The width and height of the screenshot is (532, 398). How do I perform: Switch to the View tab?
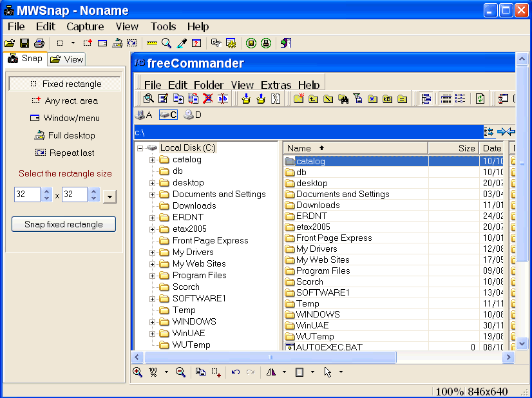coord(66,59)
